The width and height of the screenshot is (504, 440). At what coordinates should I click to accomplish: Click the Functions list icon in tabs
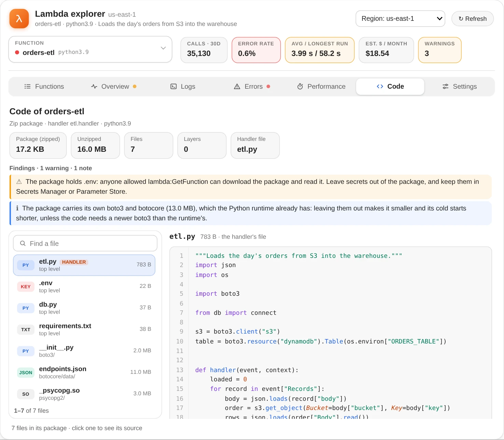(28, 87)
